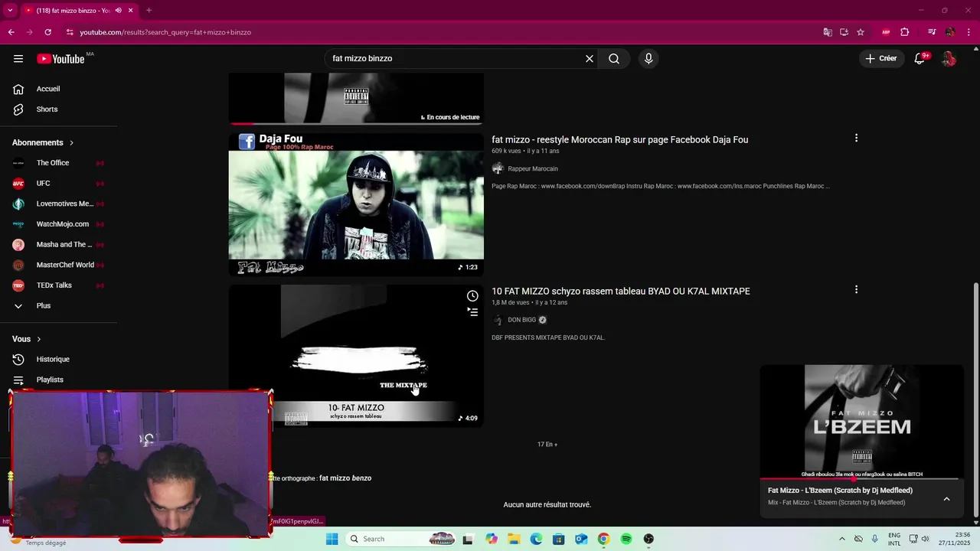This screenshot has width=980, height=551.
Task: Expand the Abonnements section
Action: pos(43,142)
